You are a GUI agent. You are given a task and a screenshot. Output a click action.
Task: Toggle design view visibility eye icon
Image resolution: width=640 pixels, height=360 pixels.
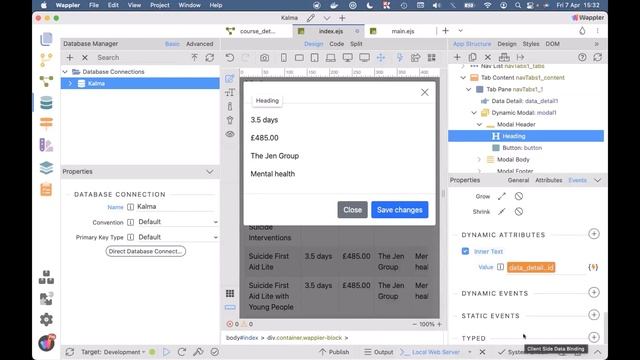click(x=230, y=134)
